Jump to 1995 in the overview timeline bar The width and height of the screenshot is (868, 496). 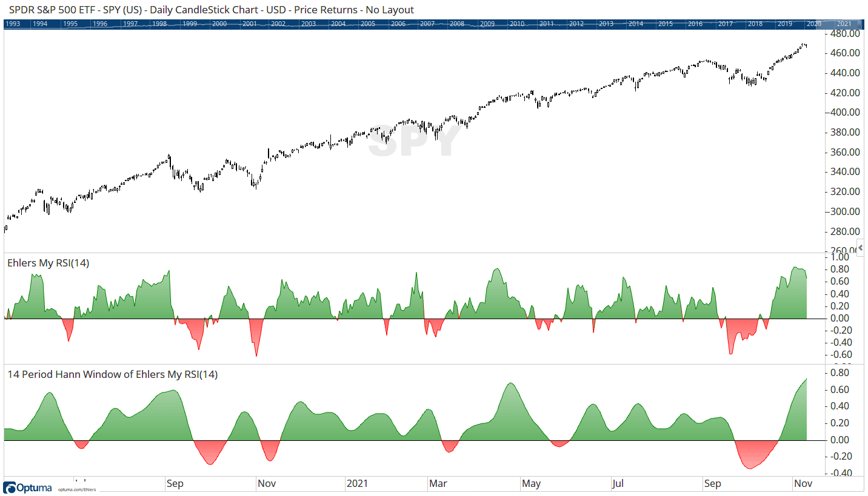click(70, 24)
